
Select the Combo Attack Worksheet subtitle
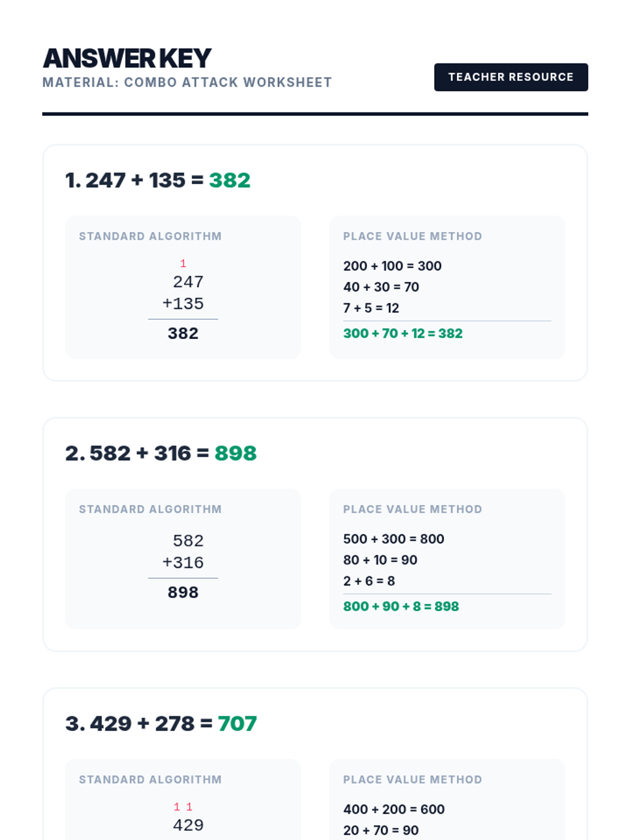(x=187, y=82)
